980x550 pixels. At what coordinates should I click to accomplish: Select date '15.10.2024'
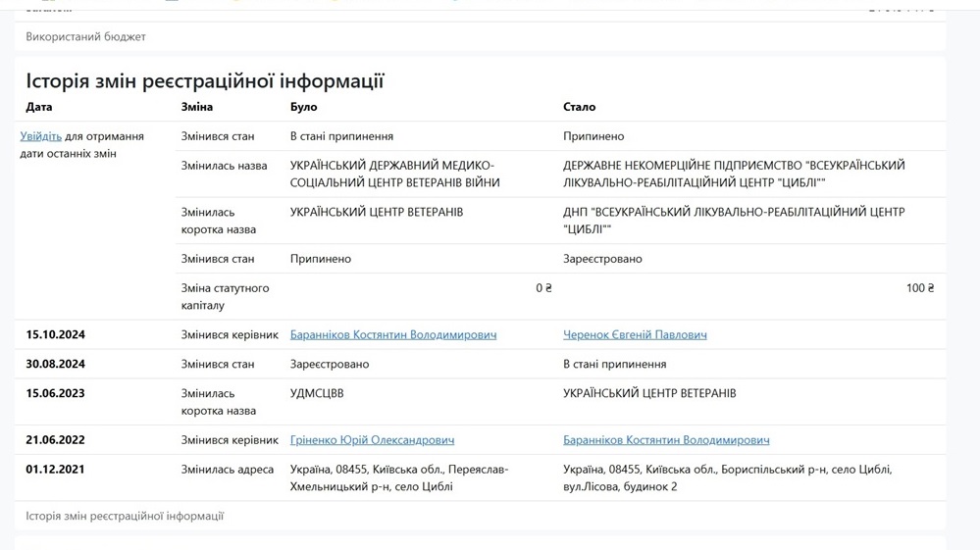tap(55, 334)
